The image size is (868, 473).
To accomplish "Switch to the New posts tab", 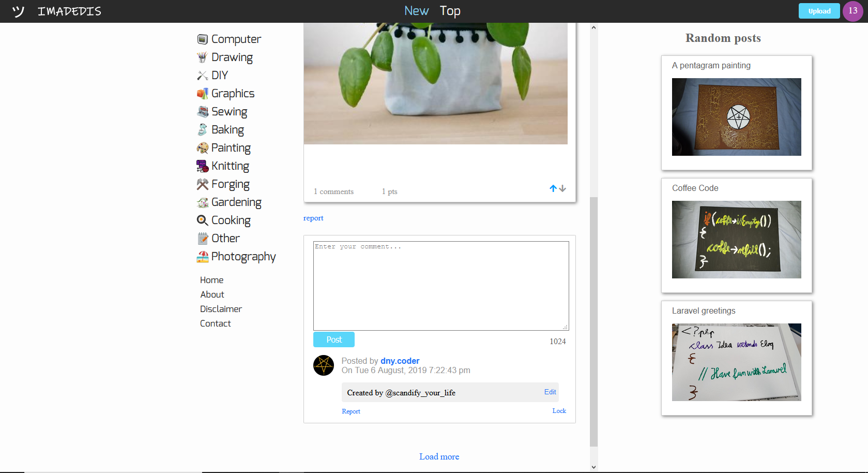I will tap(416, 11).
